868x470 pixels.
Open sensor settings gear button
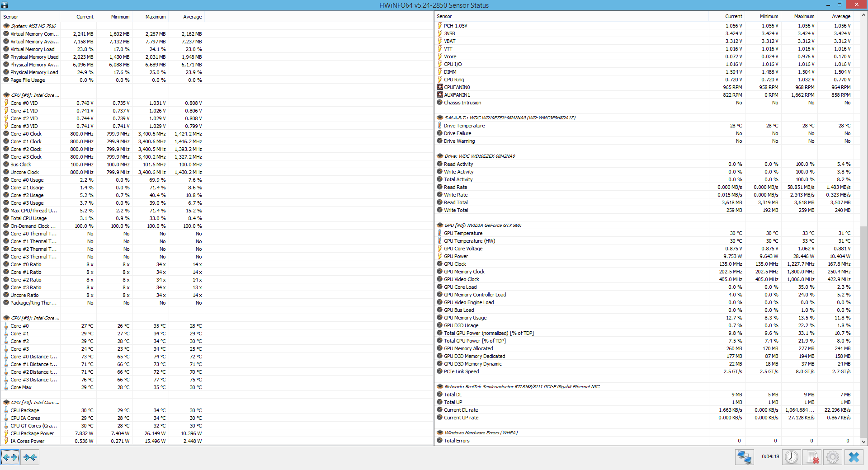pyautogui.click(x=832, y=457)
